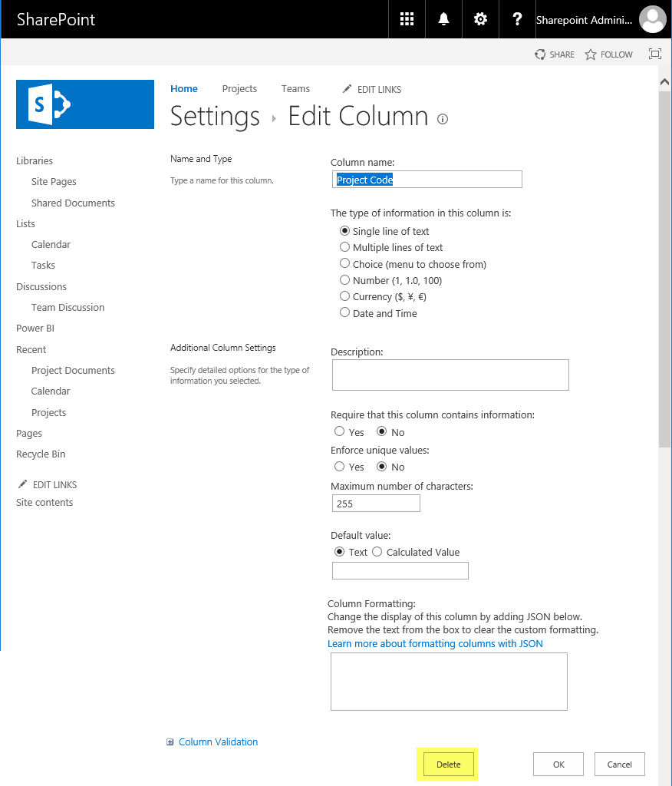
Task: Open the Projects navigation tab
Action: [x=239, y=89]
